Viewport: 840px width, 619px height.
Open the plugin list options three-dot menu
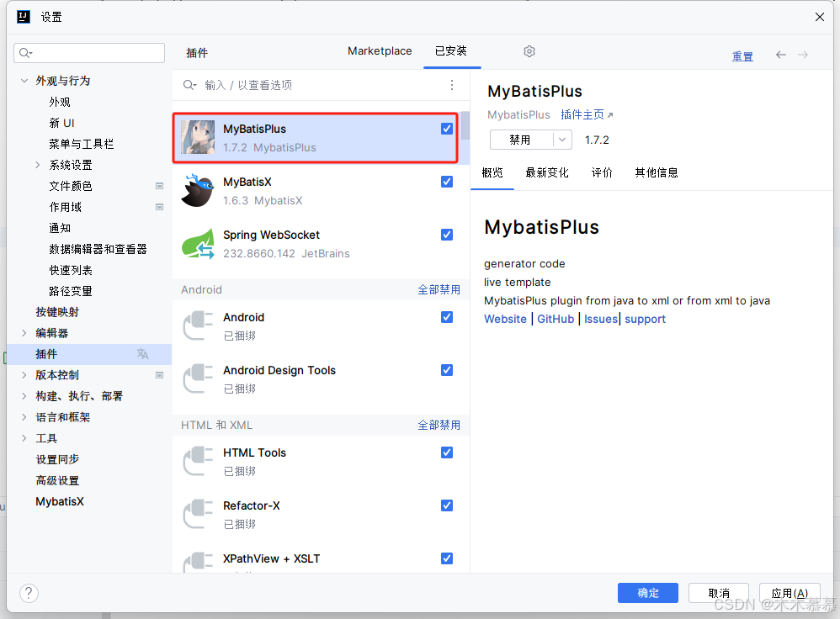452,85
